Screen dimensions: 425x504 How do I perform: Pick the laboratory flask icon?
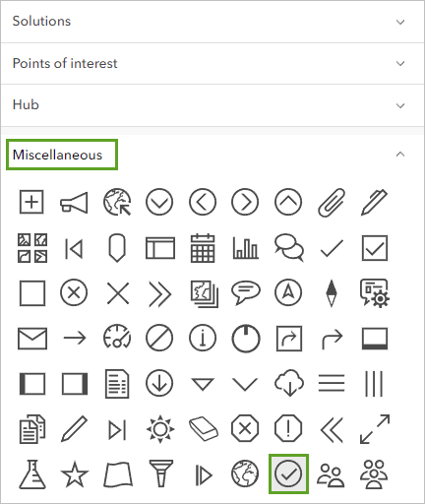pos(32,474)
